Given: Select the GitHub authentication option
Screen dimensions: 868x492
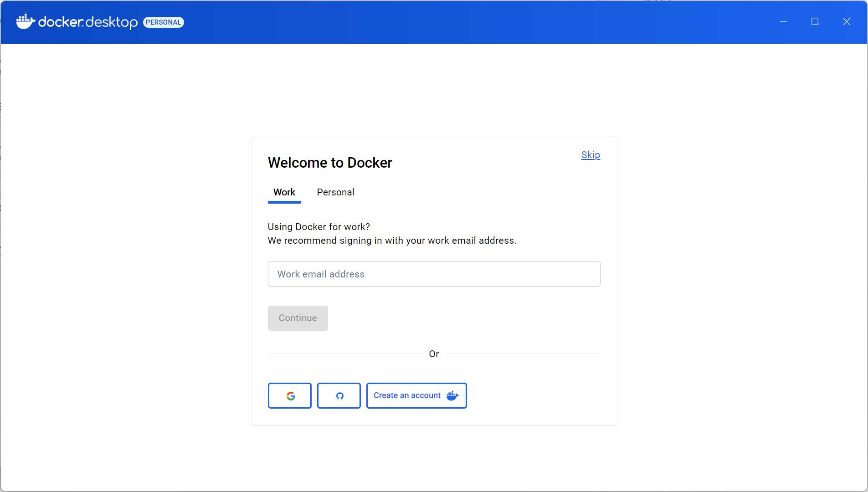Looking at the screenshot, I should [x=339, y=395].
